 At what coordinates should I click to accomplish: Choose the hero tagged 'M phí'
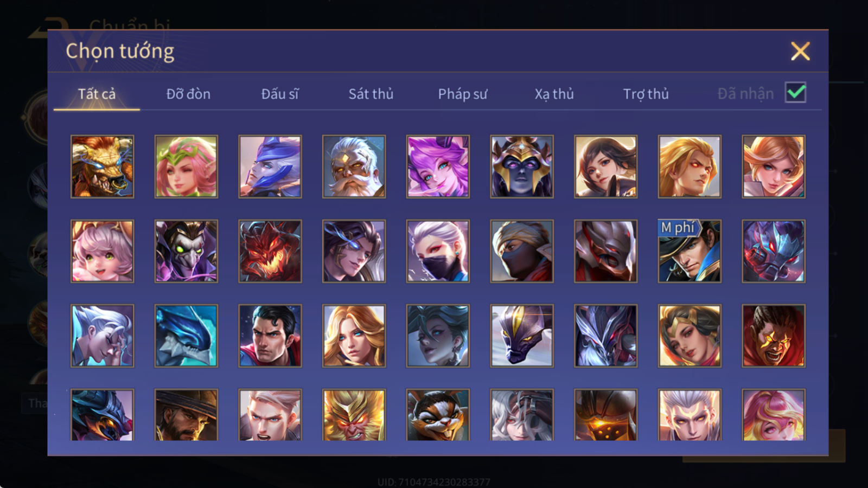[x=690, y=251]
